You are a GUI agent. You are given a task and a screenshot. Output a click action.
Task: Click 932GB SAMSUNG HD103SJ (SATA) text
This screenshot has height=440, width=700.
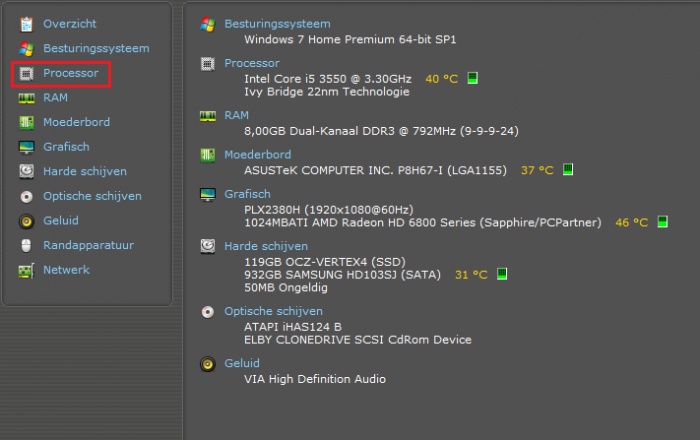(342, 275)
